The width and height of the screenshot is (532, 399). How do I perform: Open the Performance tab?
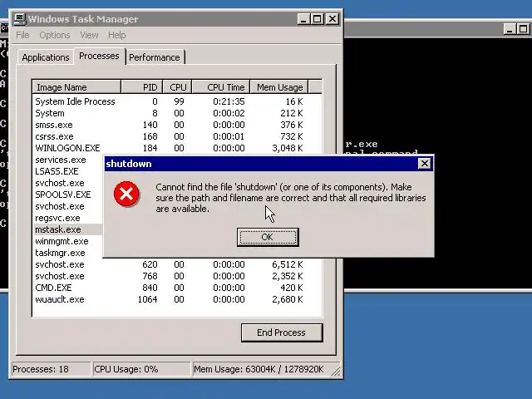tap(155, 57)
